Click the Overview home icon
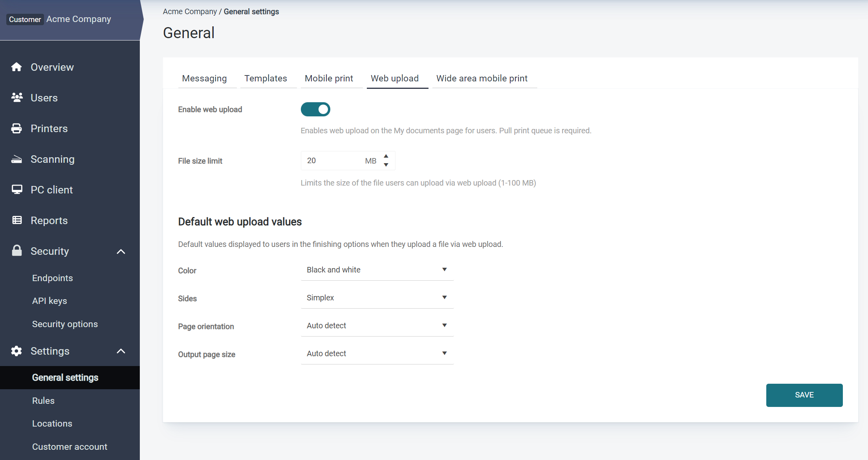 [16, 67]
